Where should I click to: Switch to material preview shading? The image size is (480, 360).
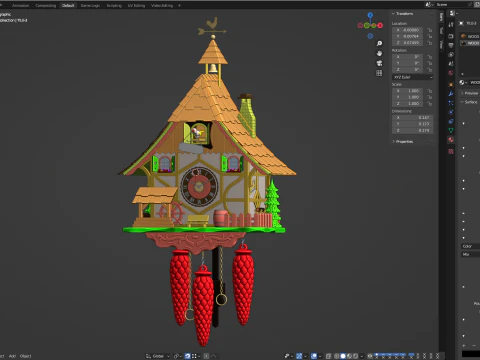(x=349, y=356)
